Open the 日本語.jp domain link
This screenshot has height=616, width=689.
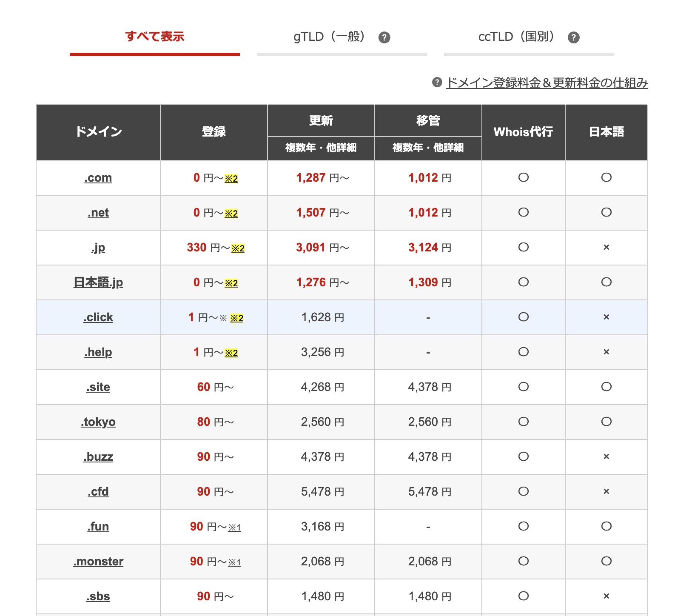98,282
